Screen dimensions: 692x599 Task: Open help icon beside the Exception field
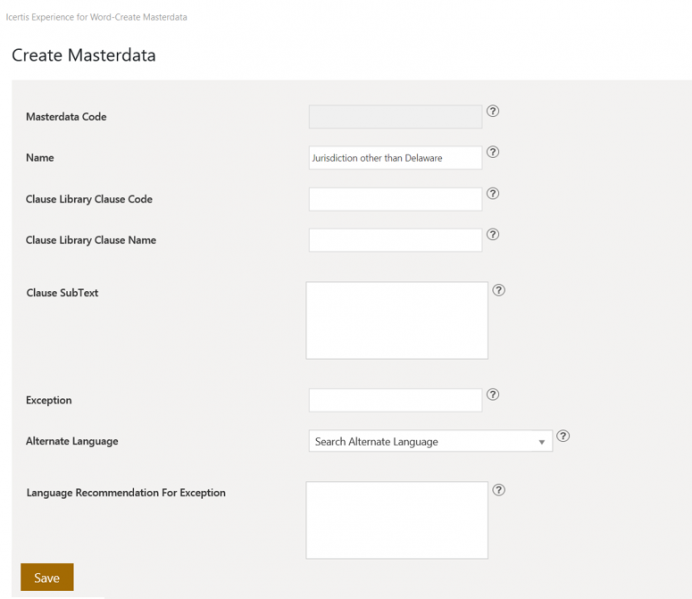pos(492,395)
